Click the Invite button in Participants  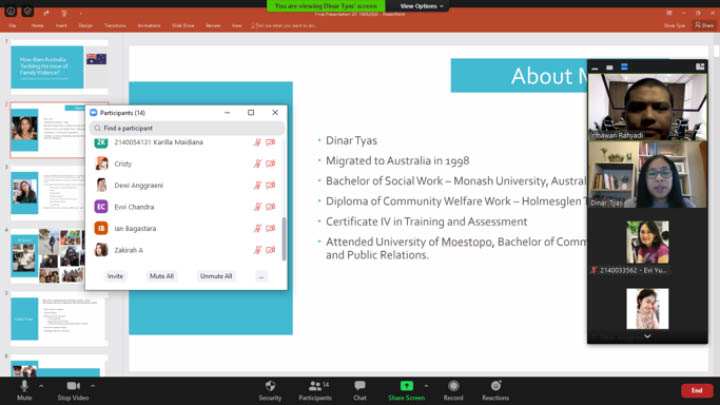coord(115,275)
